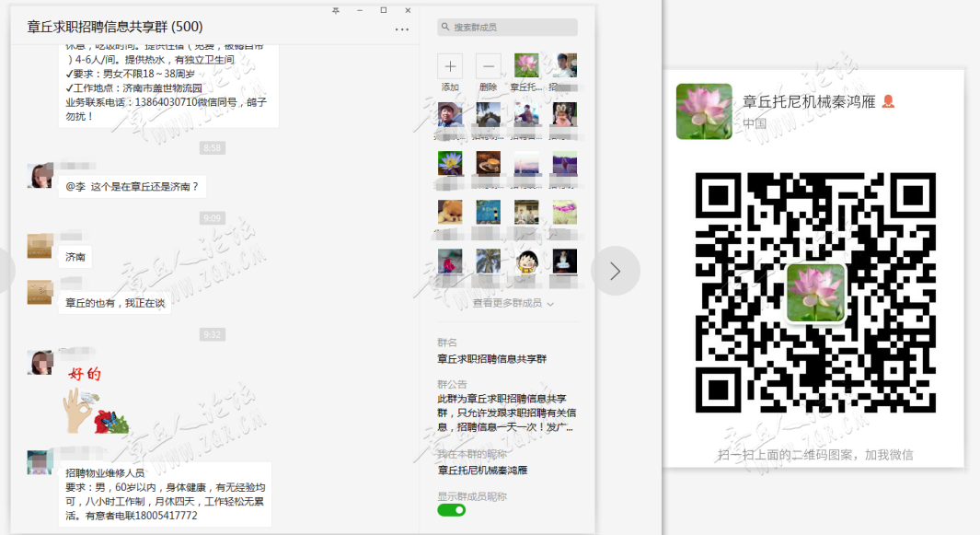Open avatar beside 章丘的也有，我正在谈 message
Image resolution: width=980 pixels, height=535 pixels.
coord(40,292)
